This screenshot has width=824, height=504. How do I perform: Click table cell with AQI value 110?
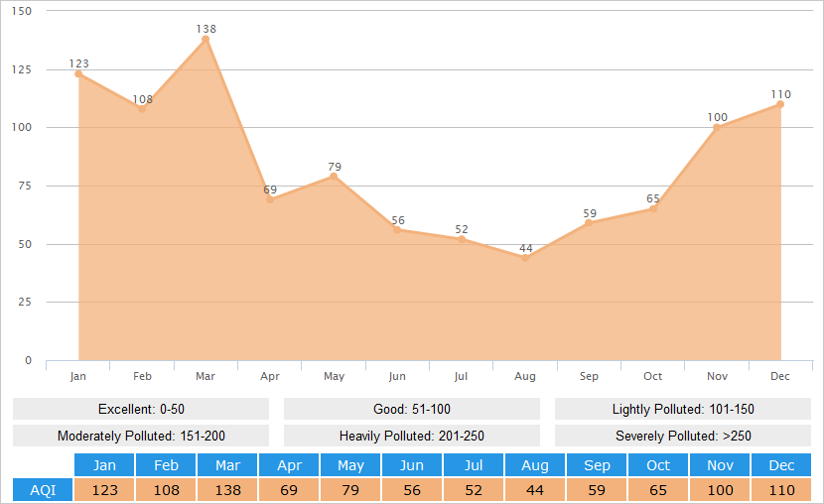pyautogui.click(x=781, y=490)
